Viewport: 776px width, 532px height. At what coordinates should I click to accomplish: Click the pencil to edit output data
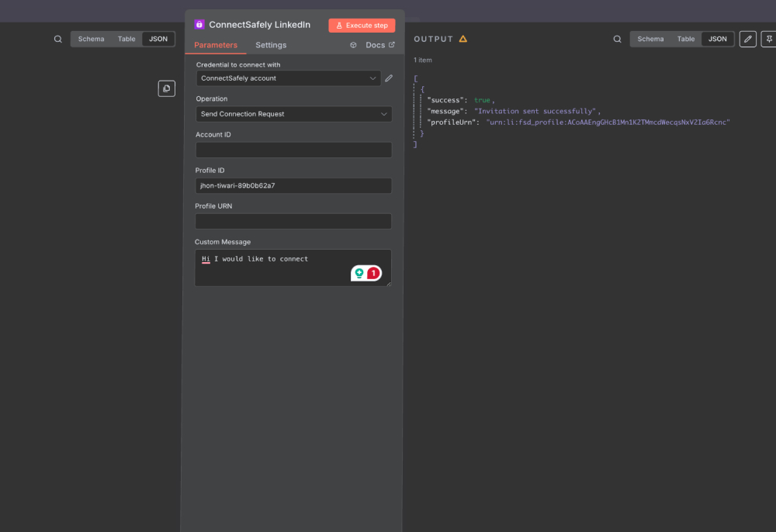747,38
